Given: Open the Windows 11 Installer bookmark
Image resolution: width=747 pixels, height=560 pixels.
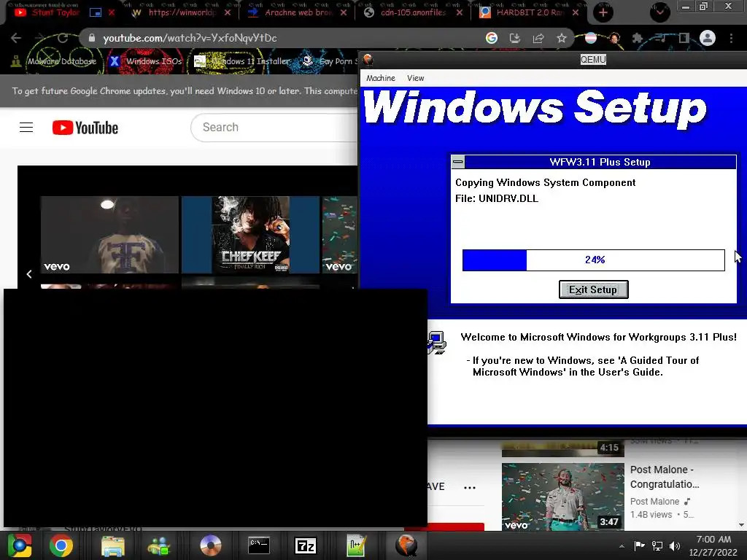Looking at the screenshot, I should 242,61.
